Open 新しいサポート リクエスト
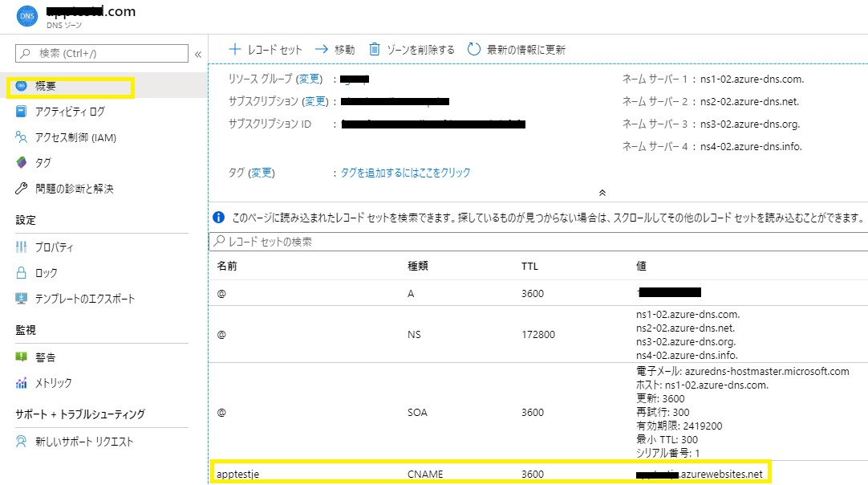The image size is (868, 485). (x=85, y=442)
